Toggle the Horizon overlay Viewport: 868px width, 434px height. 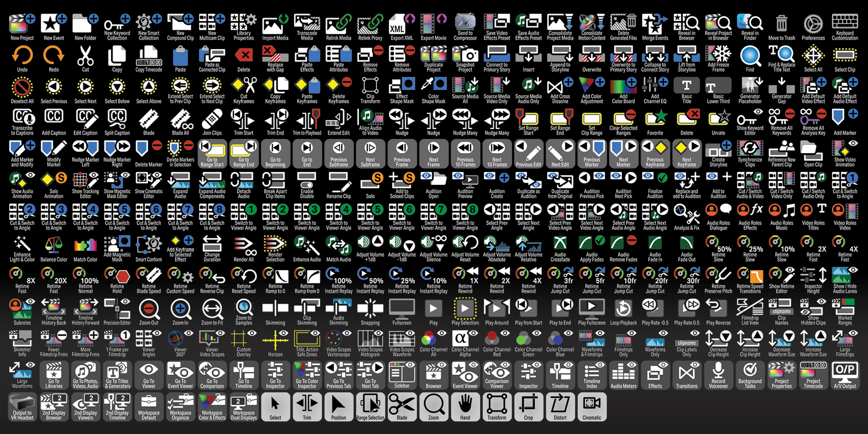[275, 344]
